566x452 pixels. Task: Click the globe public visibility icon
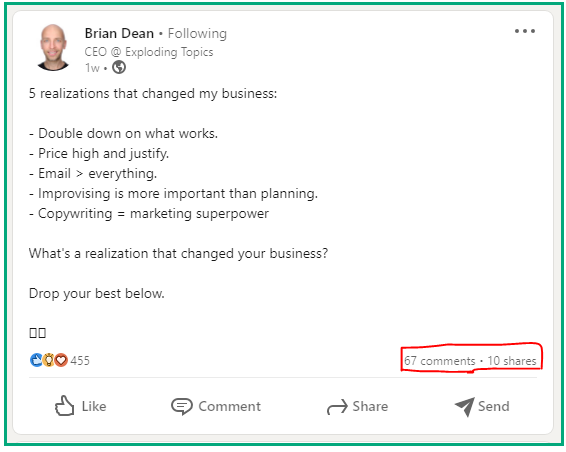pyautogui.click(x=119, y=67)
